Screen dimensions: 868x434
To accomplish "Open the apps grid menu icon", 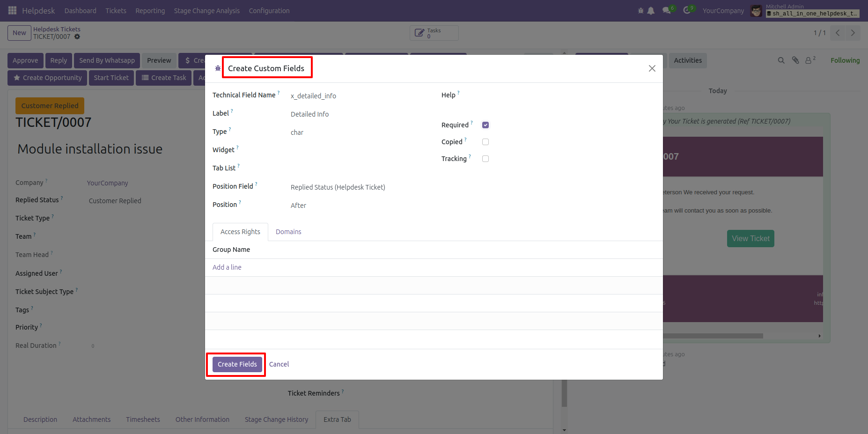I will (x=12, y=10).
